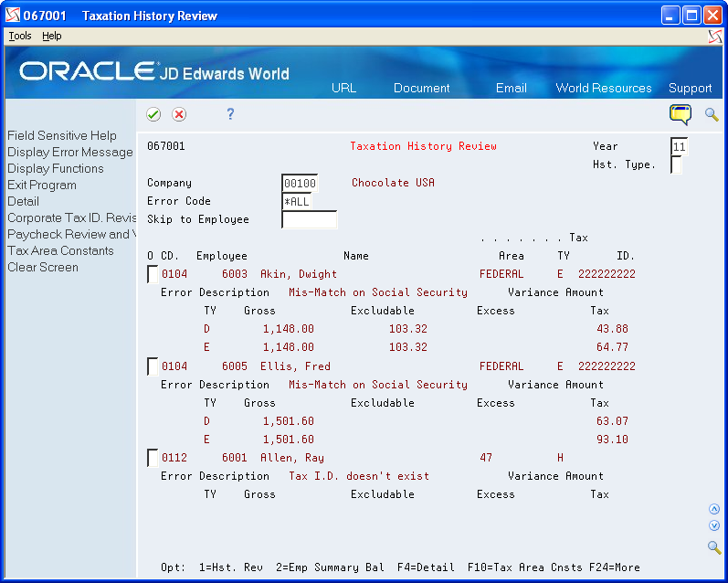
Task: Click F24=More function text
Action: click(614, 567)
